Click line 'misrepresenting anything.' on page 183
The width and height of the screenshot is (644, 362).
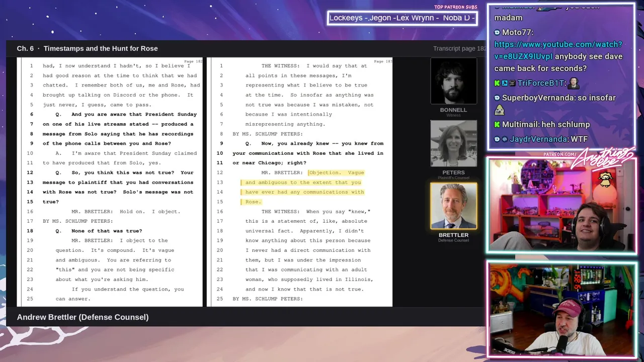(x=285, y=124)
